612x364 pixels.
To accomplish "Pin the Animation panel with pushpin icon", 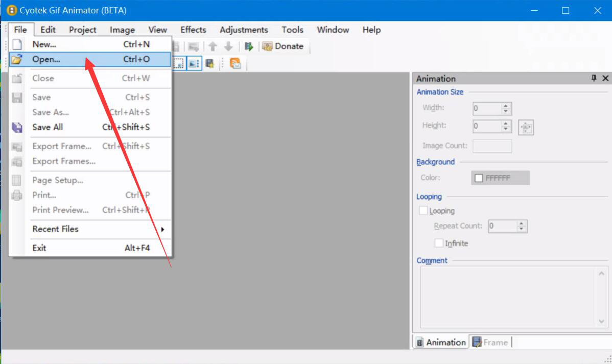I will [594, 78].
